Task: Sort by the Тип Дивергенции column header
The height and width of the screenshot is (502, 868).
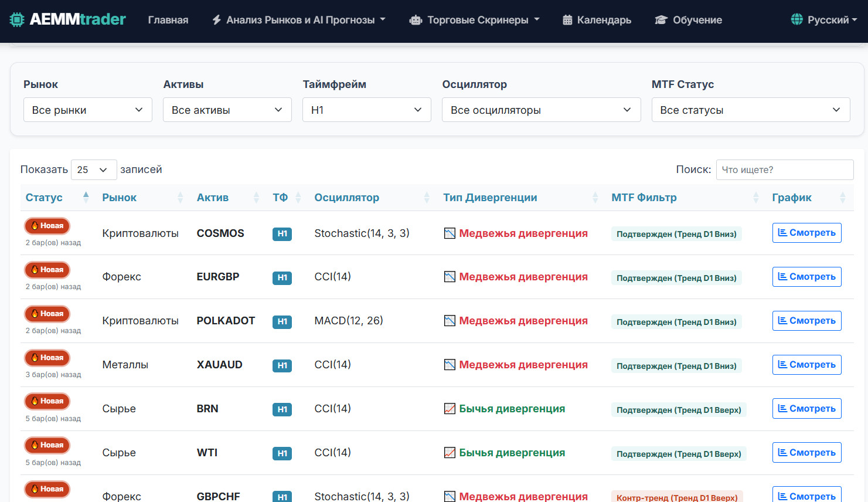Action: coord(520,198)
